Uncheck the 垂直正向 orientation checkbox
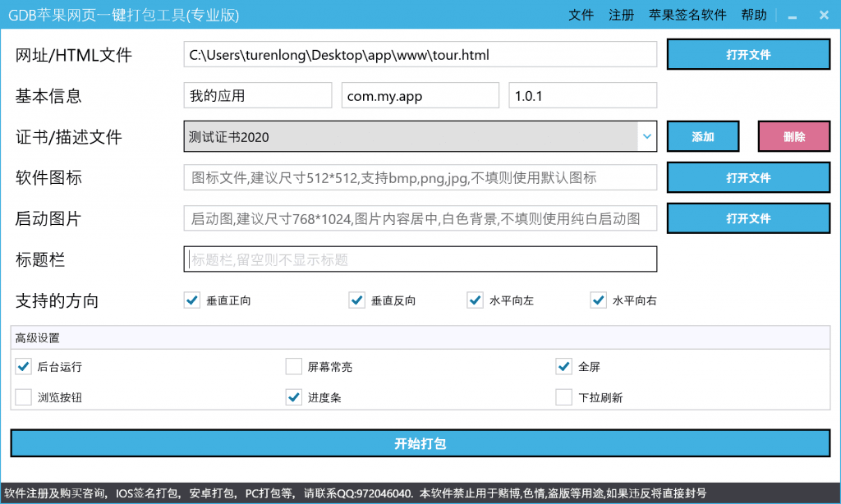Image resolution: width=841 pixels, height=504 pixels. 192,300
